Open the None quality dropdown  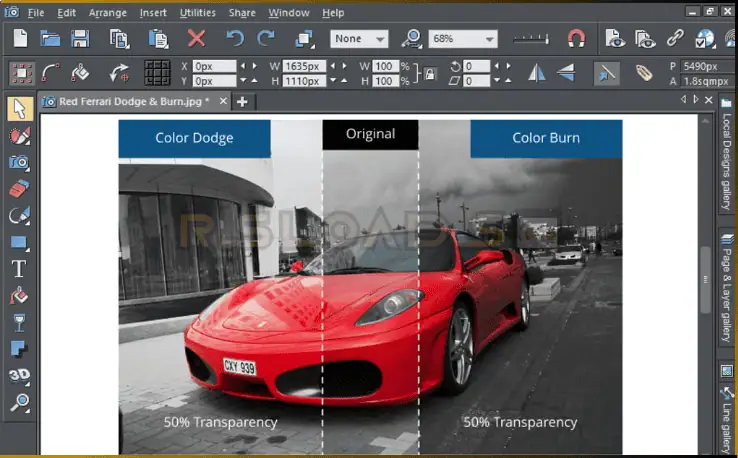coord(359,39)
